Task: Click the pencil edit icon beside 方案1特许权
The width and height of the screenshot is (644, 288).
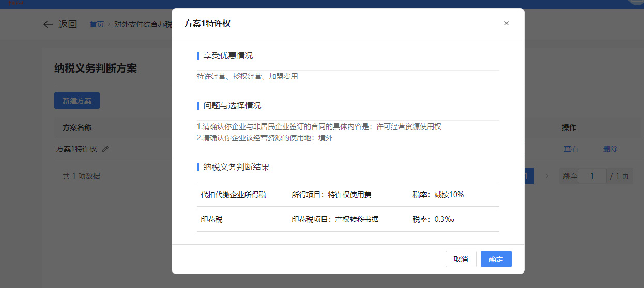Action: pos(105,149)
